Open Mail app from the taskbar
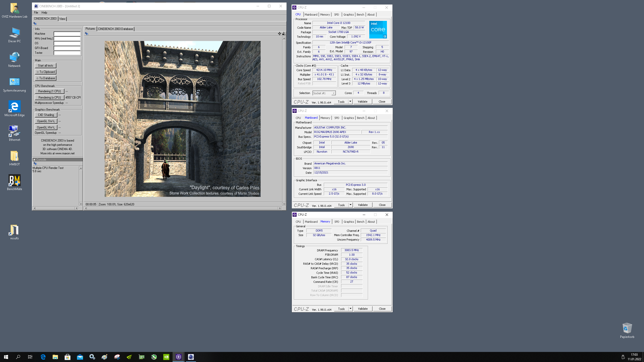The width and height of the screenshot is (644, 362). pos(80,357)
